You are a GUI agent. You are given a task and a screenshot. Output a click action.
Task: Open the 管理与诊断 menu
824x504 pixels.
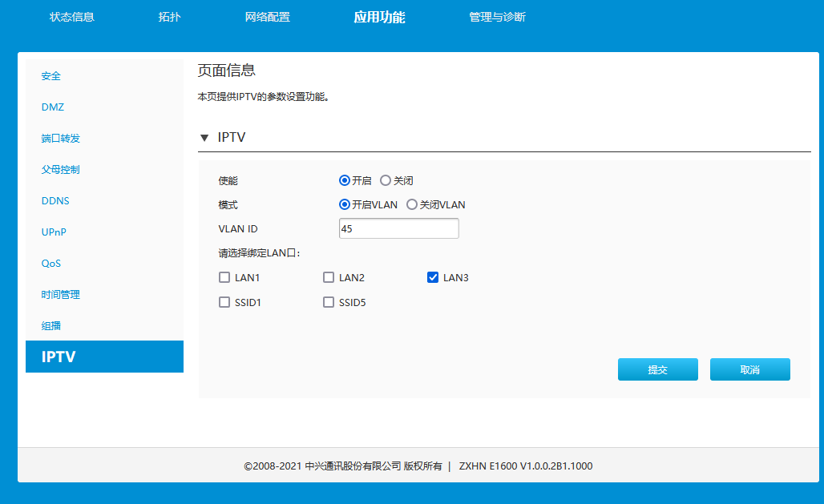click(497, 16)
